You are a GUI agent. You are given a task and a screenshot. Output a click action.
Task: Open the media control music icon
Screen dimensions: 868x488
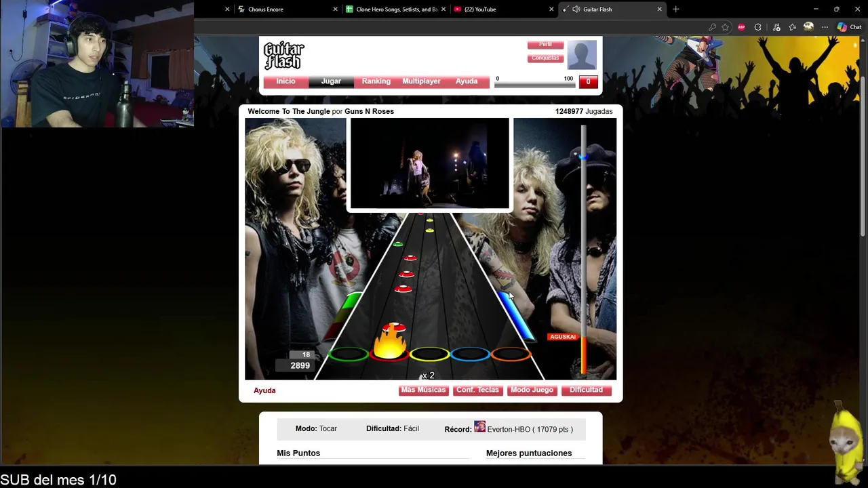776,27
